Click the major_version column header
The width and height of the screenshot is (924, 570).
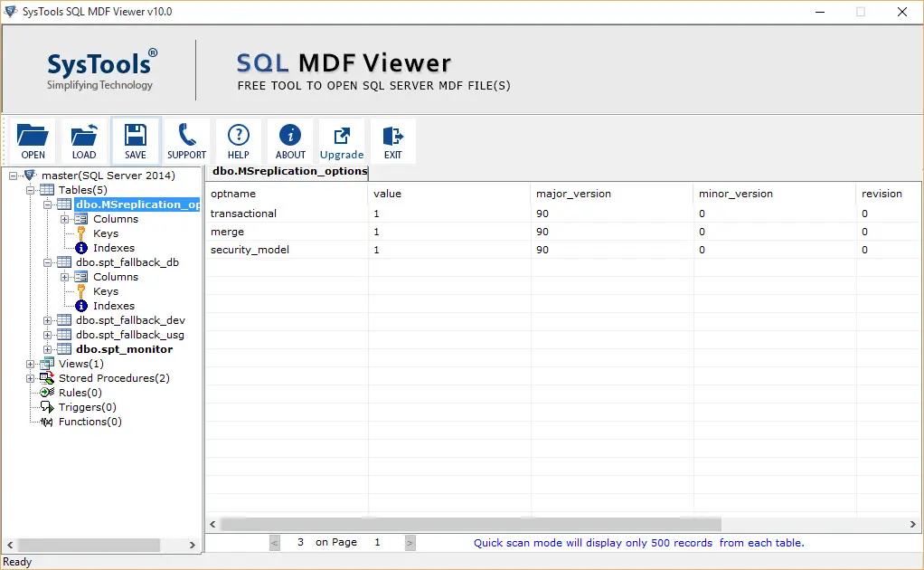pyautogui.click(x=573, y=194)
